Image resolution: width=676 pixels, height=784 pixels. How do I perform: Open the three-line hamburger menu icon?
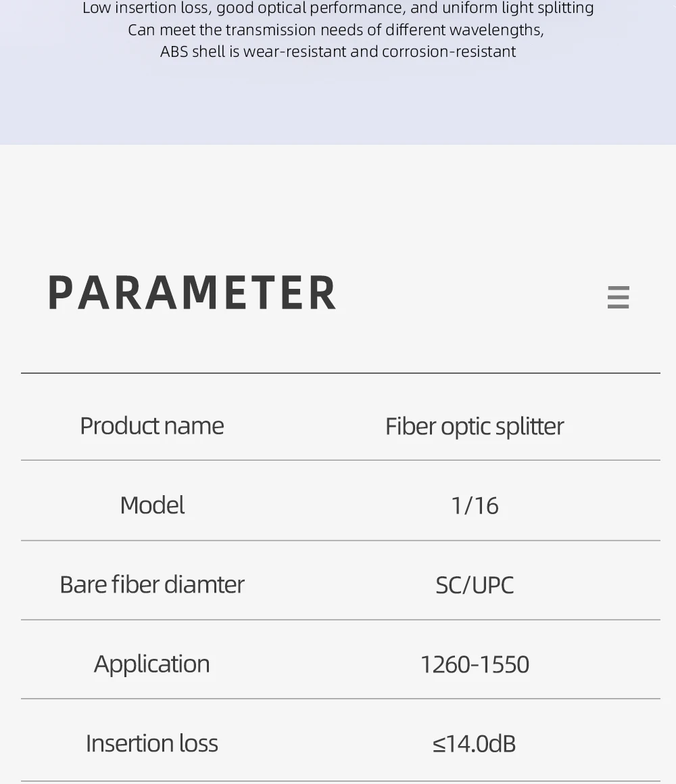coord(618,297)
